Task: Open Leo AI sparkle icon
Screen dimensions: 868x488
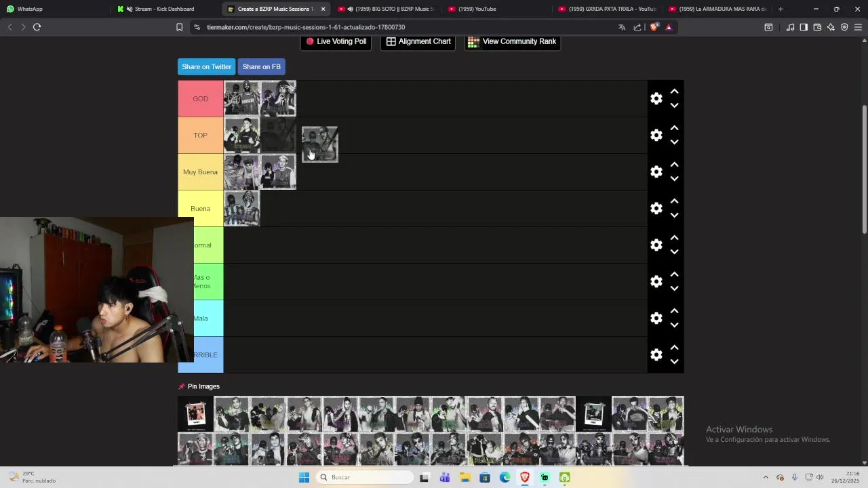Action: point(831,27)
